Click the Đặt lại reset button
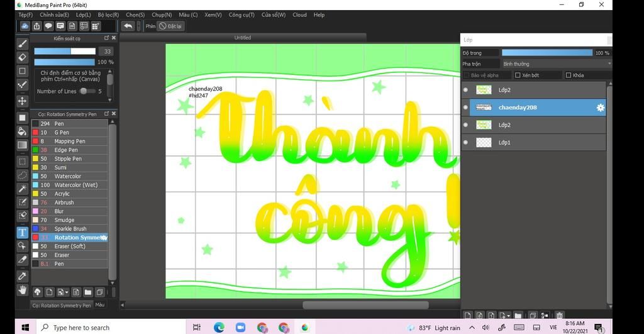 [170, 26]
